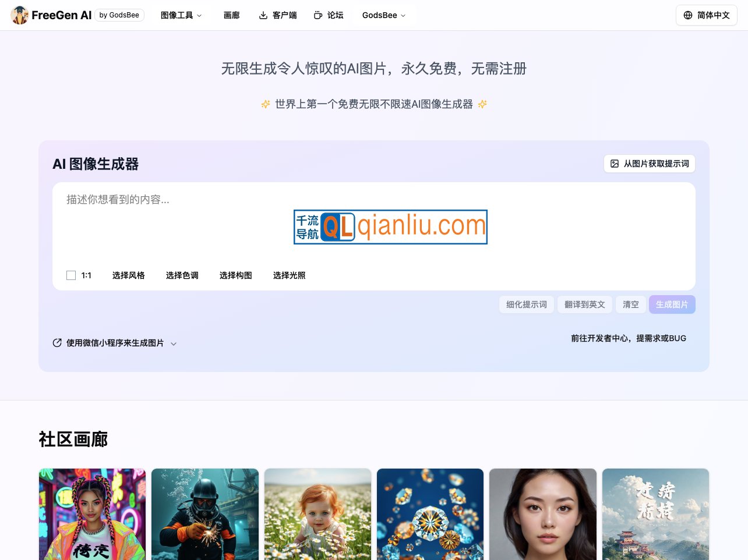
Task: Click the 翻译到英文 translate button
Action: [584, 304]
